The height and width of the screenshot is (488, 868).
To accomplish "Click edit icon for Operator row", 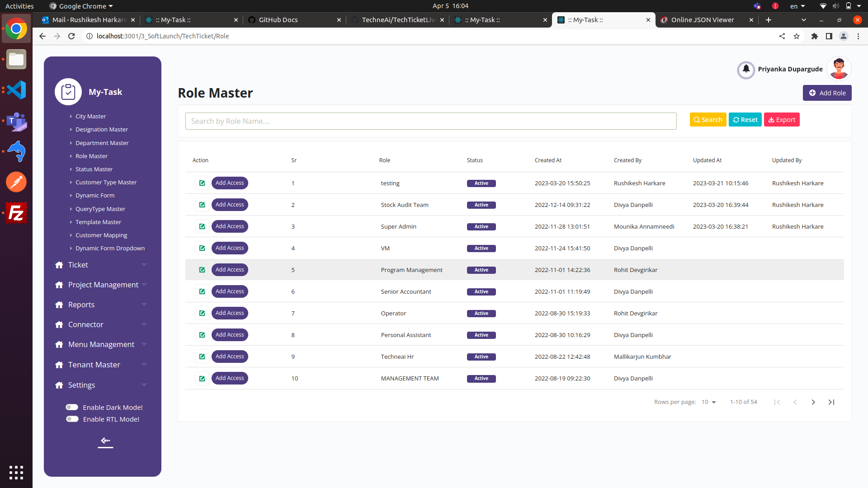I will point(202,313).
